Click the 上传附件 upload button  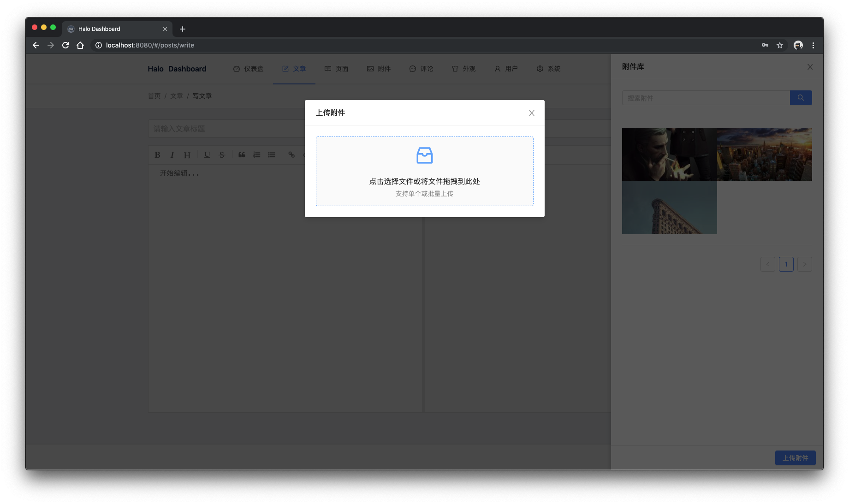click(795, 457)
